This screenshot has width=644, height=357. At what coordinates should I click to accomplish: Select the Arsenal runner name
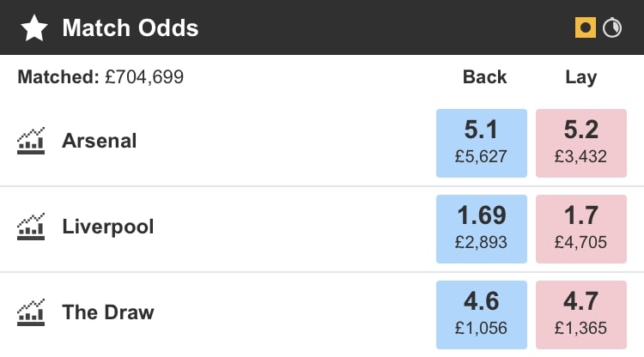coord(100,141)
